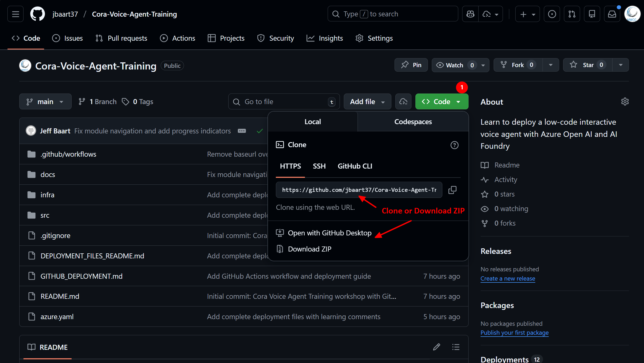This screenshot has width=644, height=363.
Task: Open the global navigation hamburger menu
Action: [x=15, y=14]
